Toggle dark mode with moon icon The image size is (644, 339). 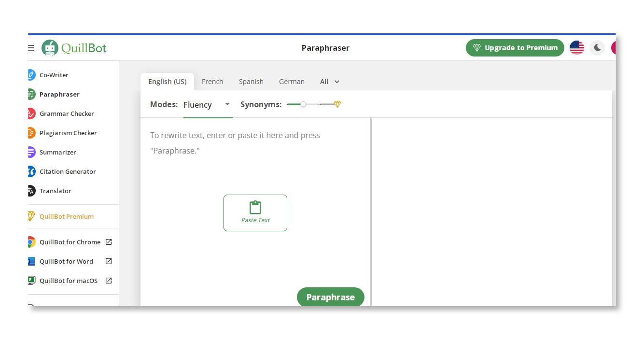tap(597, 48)
